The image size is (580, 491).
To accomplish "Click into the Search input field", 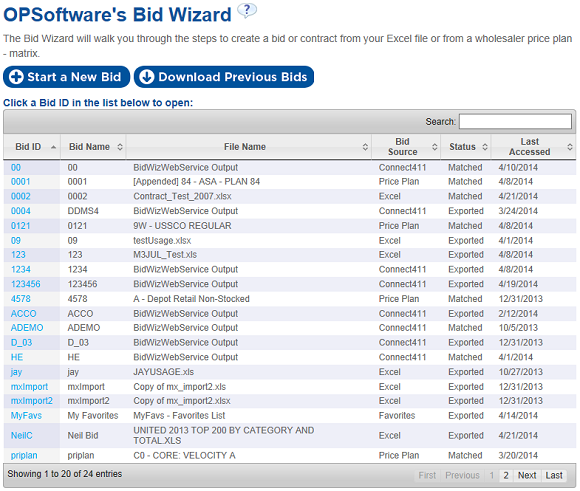I will point(515,121).
